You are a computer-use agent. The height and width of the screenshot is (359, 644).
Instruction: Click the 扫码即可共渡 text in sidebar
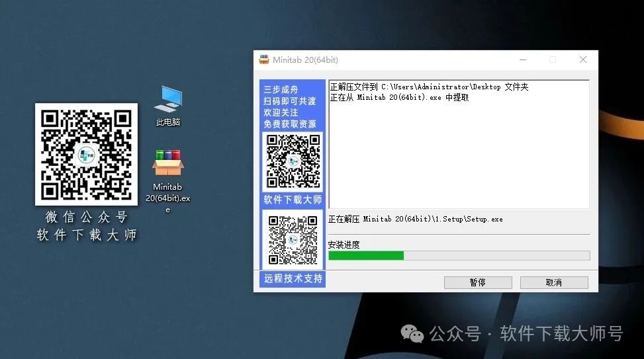click(x=290, y=101)
